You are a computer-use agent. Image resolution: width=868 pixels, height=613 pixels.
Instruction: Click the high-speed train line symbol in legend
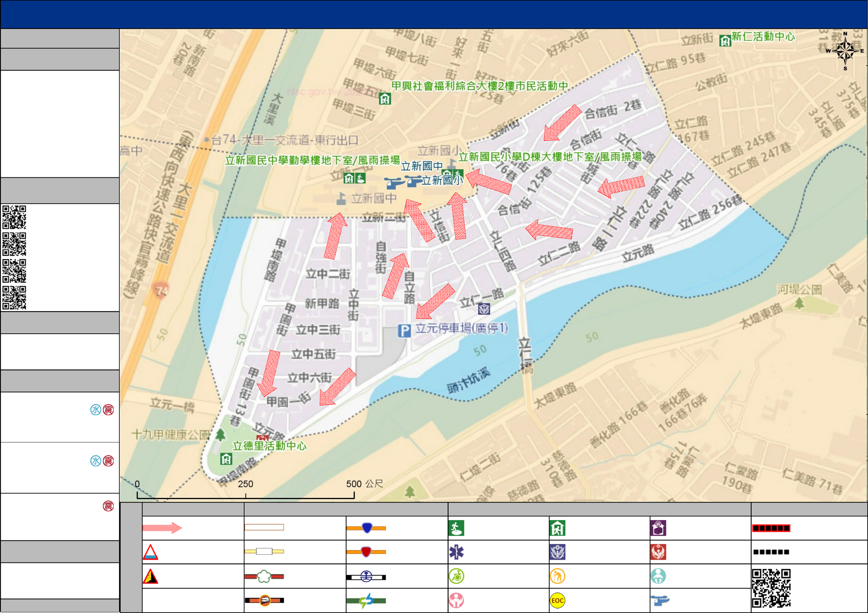tap(264, 600)
